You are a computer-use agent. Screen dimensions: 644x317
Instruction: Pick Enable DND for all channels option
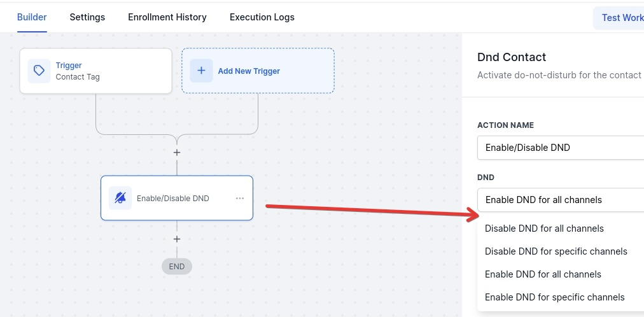[543, 274]
